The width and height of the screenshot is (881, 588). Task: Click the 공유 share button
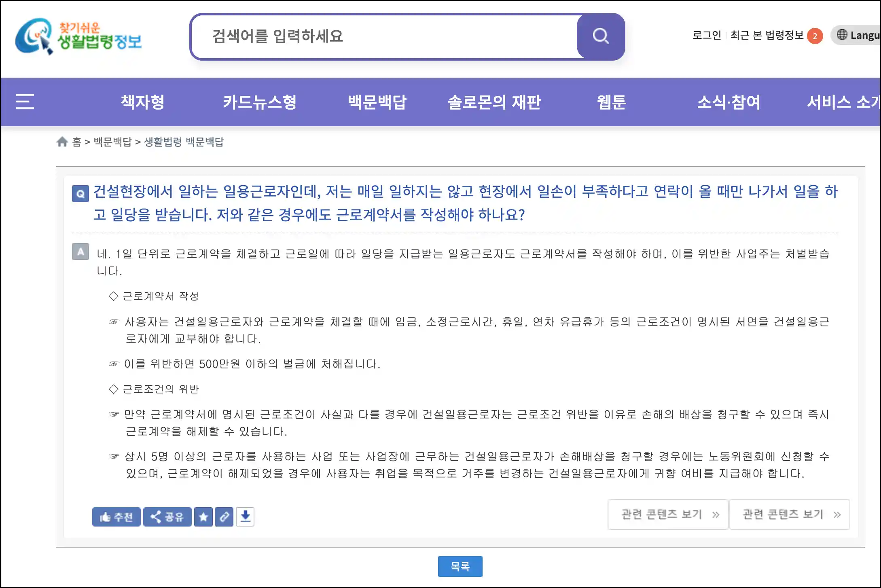(167, 517)
